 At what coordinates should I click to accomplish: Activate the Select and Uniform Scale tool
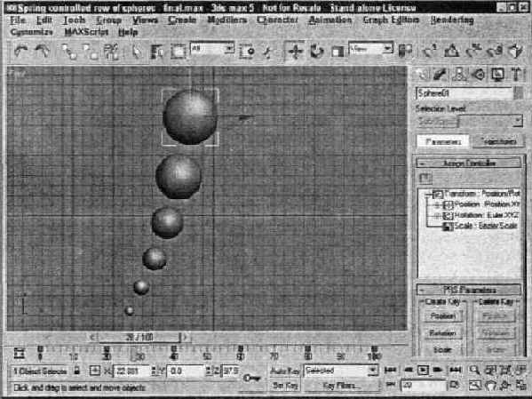(x=337, y=52)
